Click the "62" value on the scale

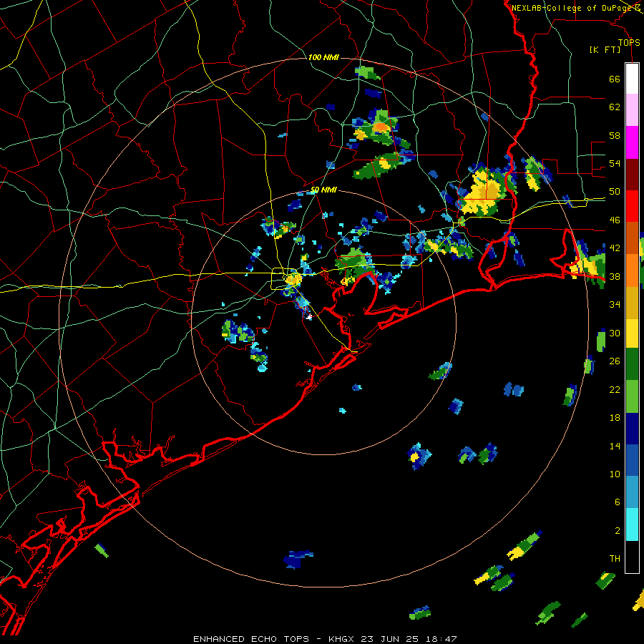[x=615, y=107]
